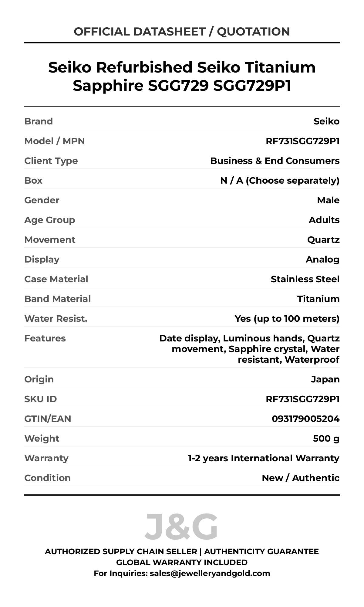Click the Seiko Titanium Sapphire product title
The width and height of the screenshot is (364, 607).
182,76
